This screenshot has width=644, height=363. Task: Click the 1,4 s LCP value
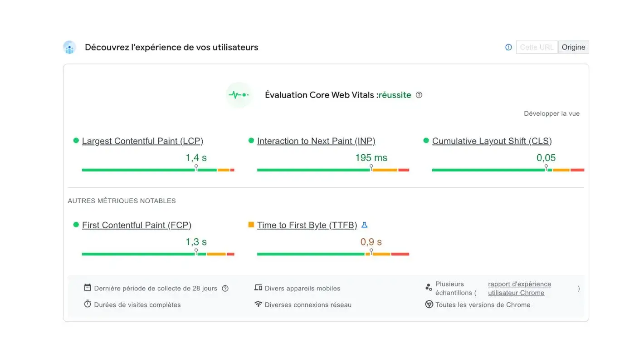196,158
